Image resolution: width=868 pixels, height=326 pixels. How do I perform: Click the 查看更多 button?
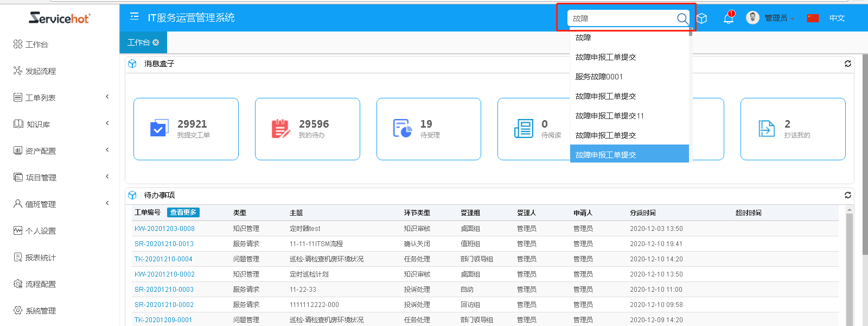(183, 212)
